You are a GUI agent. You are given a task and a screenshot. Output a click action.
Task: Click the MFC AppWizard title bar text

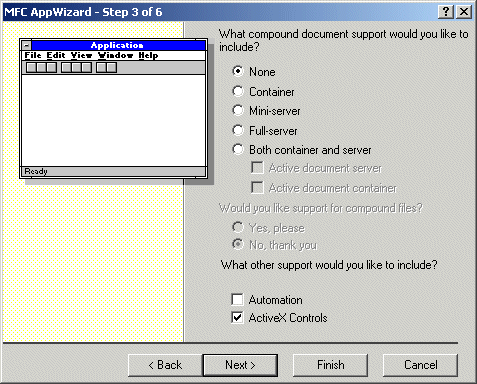click(x=83, y=12)
